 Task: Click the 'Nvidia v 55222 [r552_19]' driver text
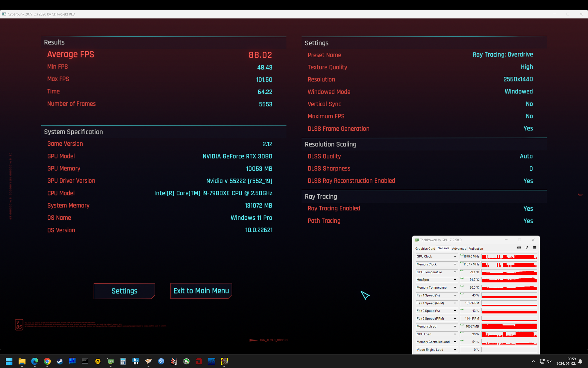[x=239, y=181]
